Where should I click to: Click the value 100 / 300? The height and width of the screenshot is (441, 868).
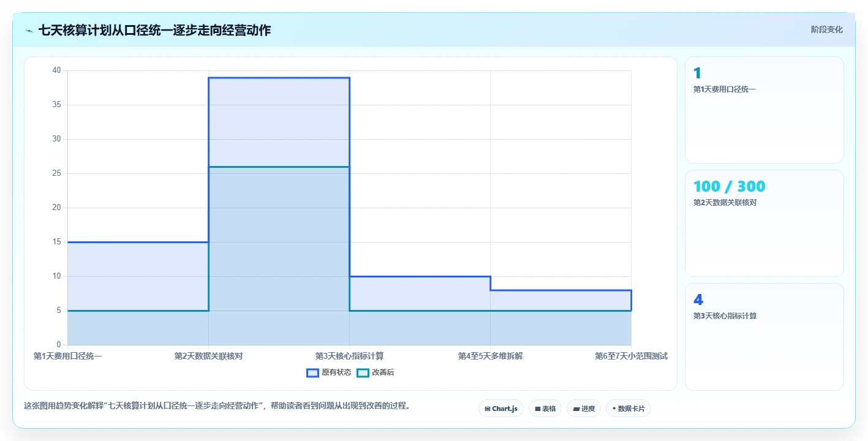(730, 187)
